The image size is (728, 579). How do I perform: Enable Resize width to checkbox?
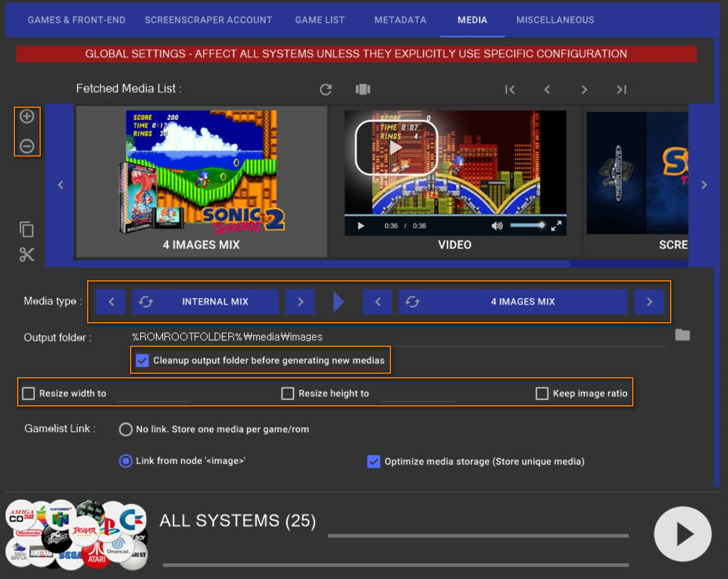coord(28,393)
